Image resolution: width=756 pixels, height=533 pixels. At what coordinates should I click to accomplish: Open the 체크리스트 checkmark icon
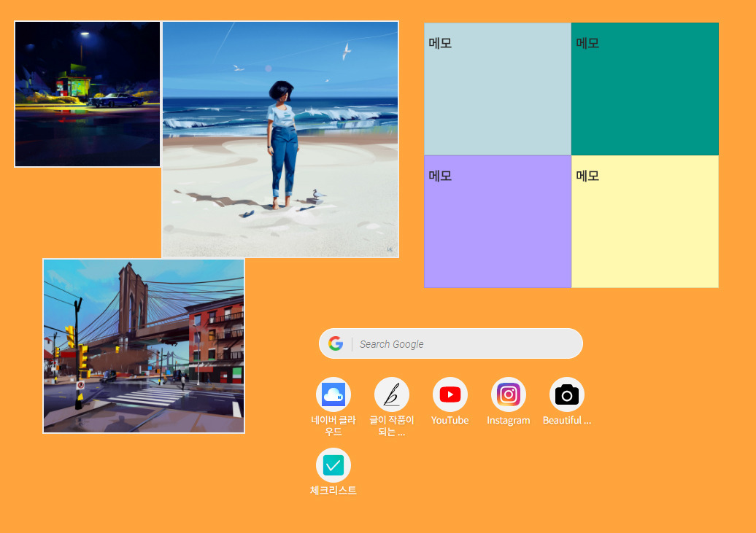point(333,464)
